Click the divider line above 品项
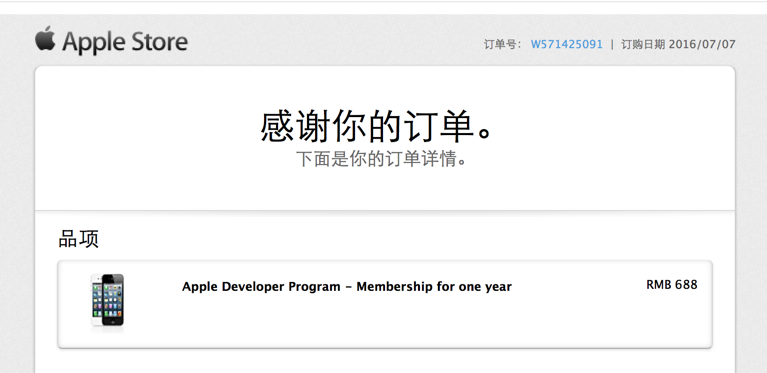This screenshot has height=373, width=767. pos(384,211)
